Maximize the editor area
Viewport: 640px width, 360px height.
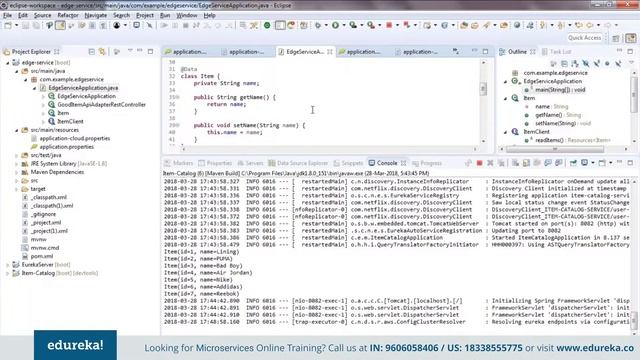[x=485, y=51]
